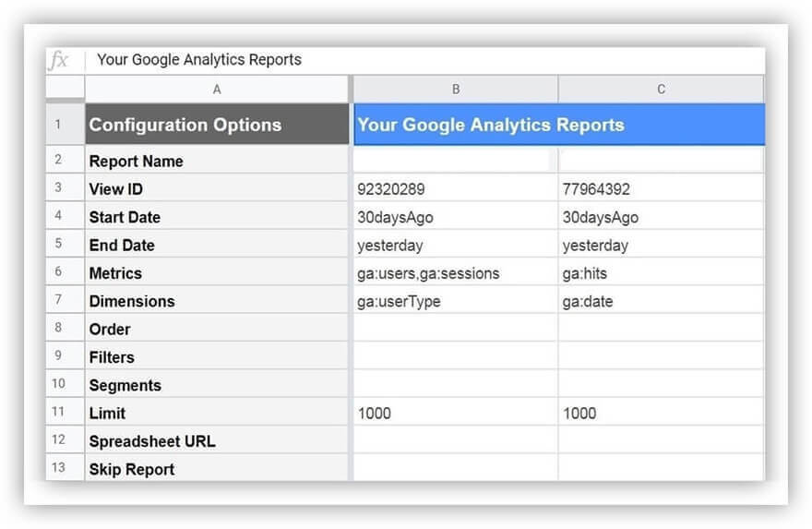This screenshot has width=812, height=529.
Task: Select row 2 header
Action: pyautogui.click(x=66, y=159)
